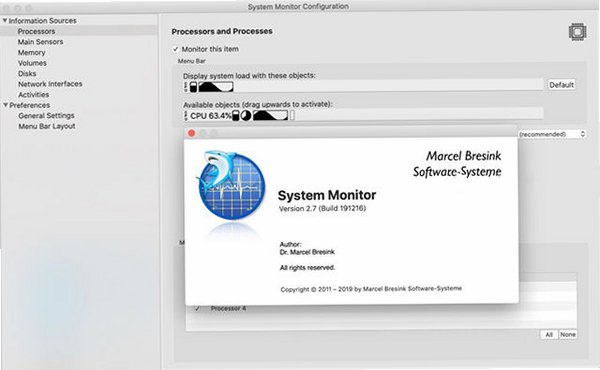Select the bar gauge icon in available objects
This screenshot has width=600, height=370.
pos(236,115)
